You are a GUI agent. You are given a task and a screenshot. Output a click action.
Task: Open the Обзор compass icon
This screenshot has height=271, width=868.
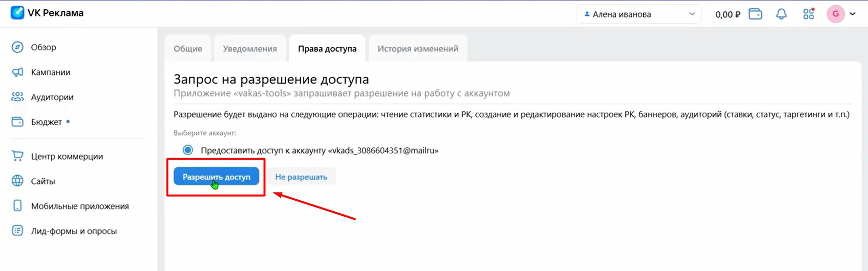(18, 47)
